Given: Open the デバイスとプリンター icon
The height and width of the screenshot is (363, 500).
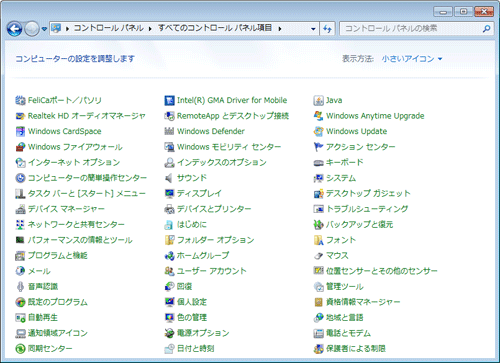Looking at the screenshot, I should pyautogui.click(x=169, y=209).
